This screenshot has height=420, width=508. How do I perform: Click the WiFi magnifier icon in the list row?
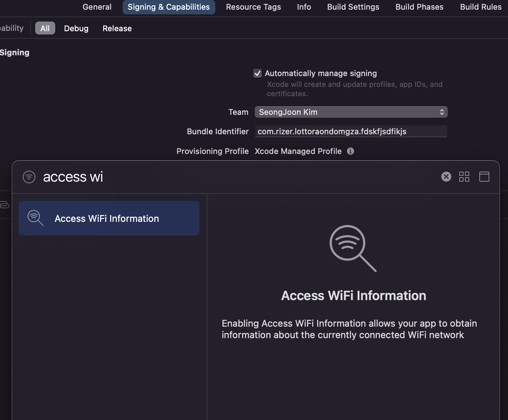(36, 218)
